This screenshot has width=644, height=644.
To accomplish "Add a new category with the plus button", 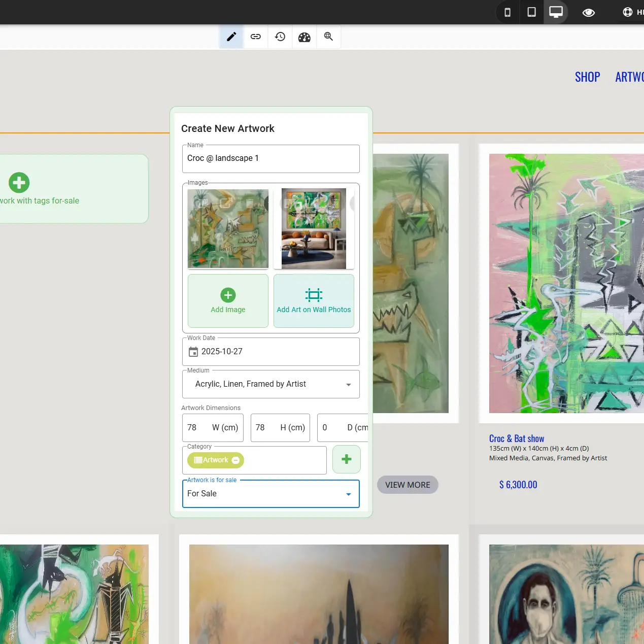I will [347, 459].
